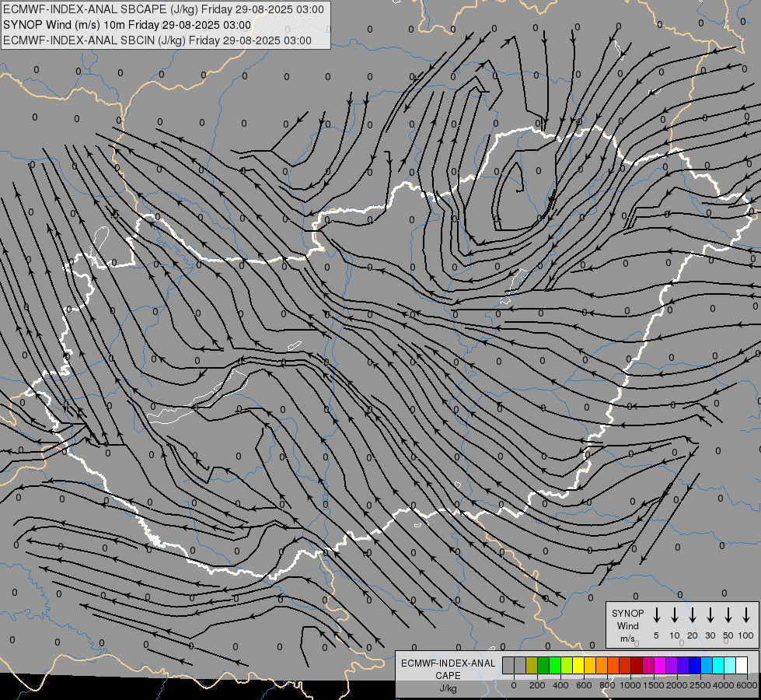Click the wind legend arrow above 20

[693, 615]
